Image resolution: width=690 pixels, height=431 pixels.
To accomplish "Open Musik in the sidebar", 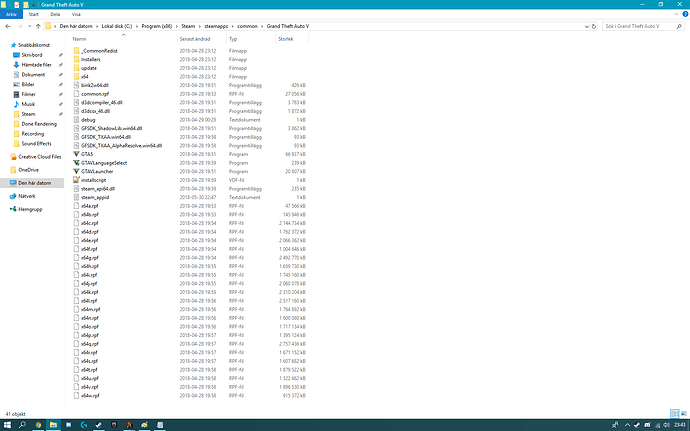I will (28, 104).
